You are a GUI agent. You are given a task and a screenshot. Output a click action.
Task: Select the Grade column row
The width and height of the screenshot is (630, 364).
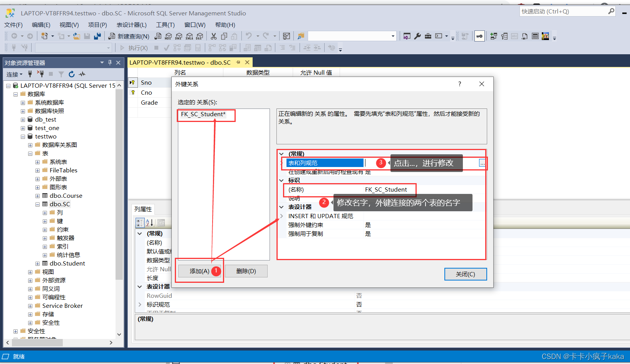click(x=149, y=103)
